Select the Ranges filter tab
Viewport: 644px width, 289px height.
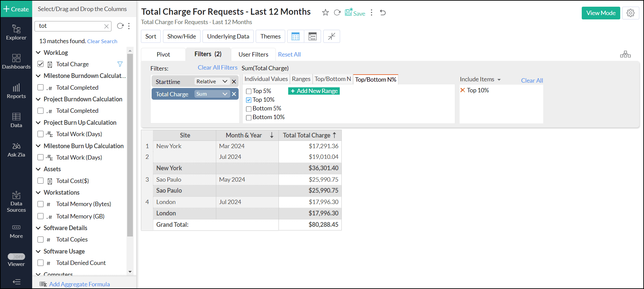pyautogui.click(x=301, y=79)
